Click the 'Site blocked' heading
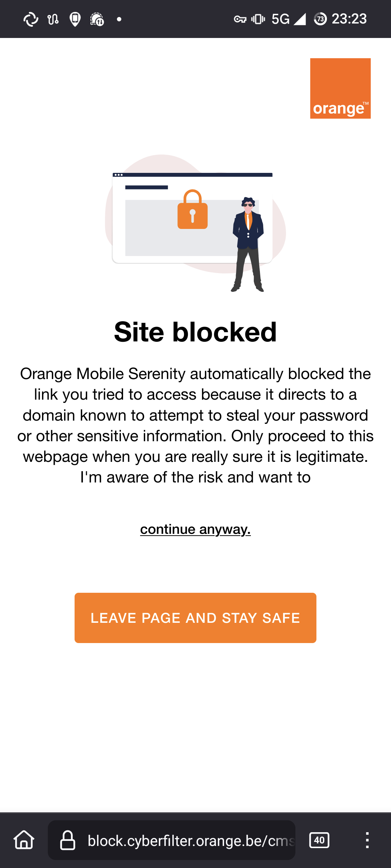This screenshot has width=391, height=868. click(195, 332)
